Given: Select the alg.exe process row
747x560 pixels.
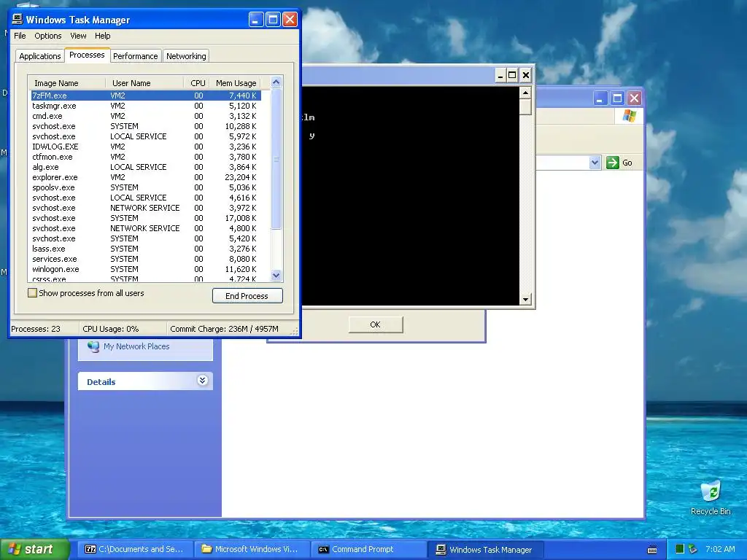Looking at the screenshot, I should point(146,167).
